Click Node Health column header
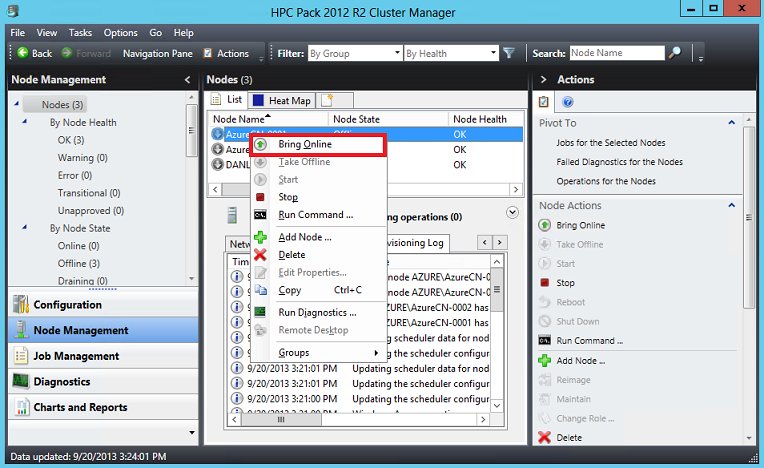Viewport: 764px width, 468px height. 486,119
